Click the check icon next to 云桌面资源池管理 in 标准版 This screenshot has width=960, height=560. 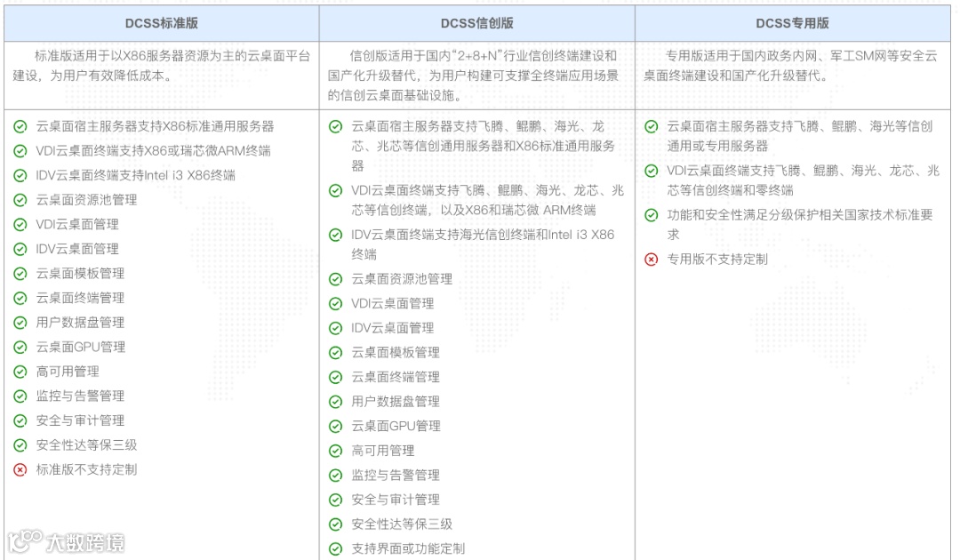point(20,200)
